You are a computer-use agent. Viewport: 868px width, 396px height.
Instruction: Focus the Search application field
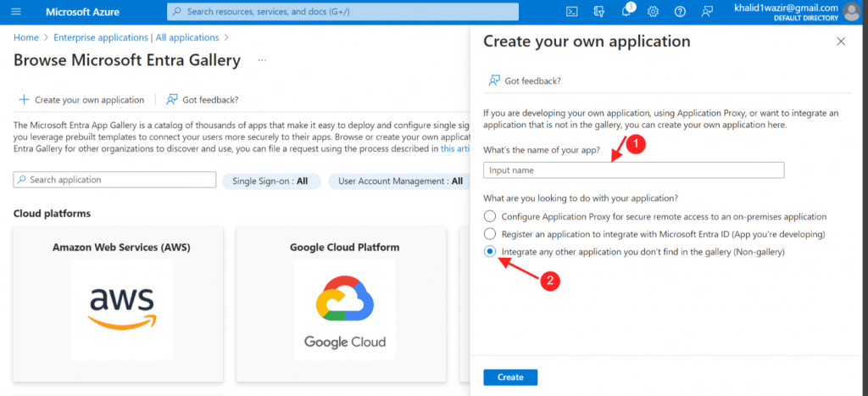click(x=114, y=180)
